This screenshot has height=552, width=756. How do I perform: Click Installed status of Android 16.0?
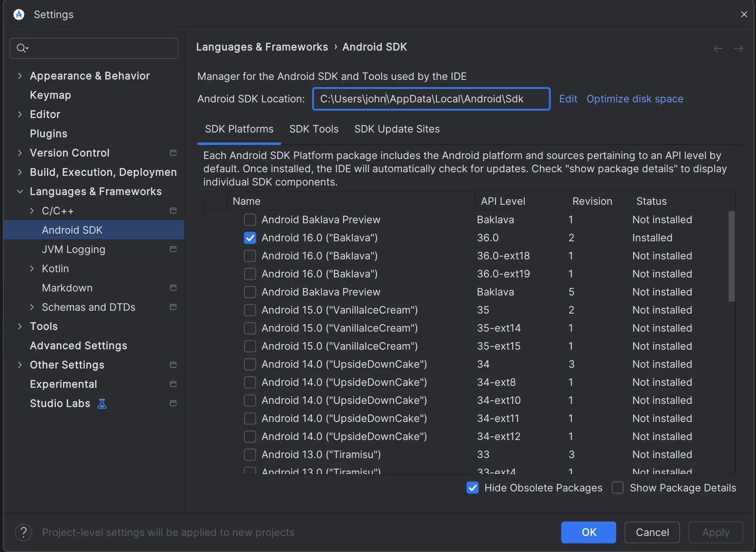652,238
